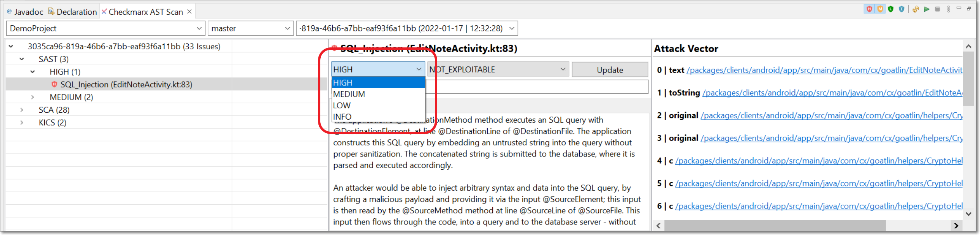Start a scan with the green play icon

click(926, 9)
